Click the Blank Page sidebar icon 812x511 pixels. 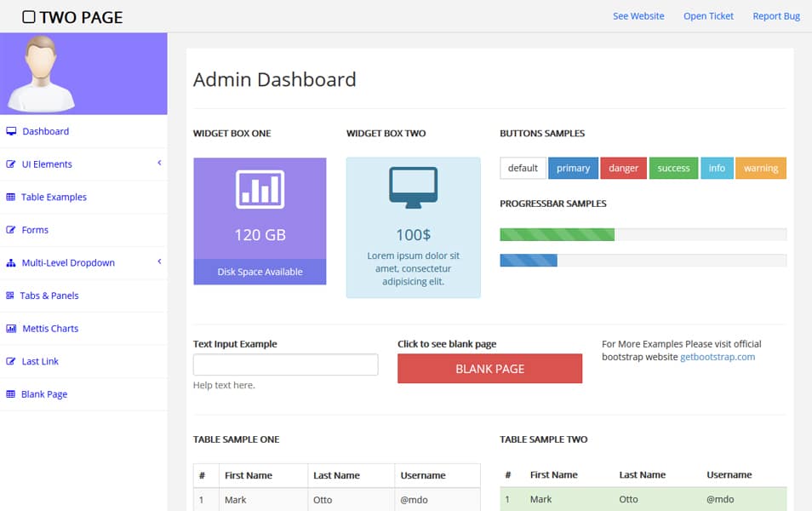(x=12, y=393)
